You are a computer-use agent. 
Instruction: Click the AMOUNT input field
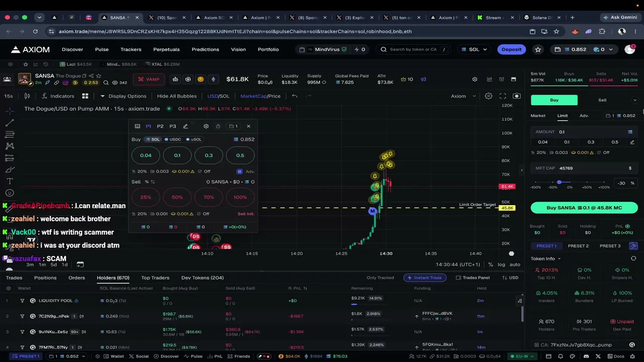coord(584,132)
